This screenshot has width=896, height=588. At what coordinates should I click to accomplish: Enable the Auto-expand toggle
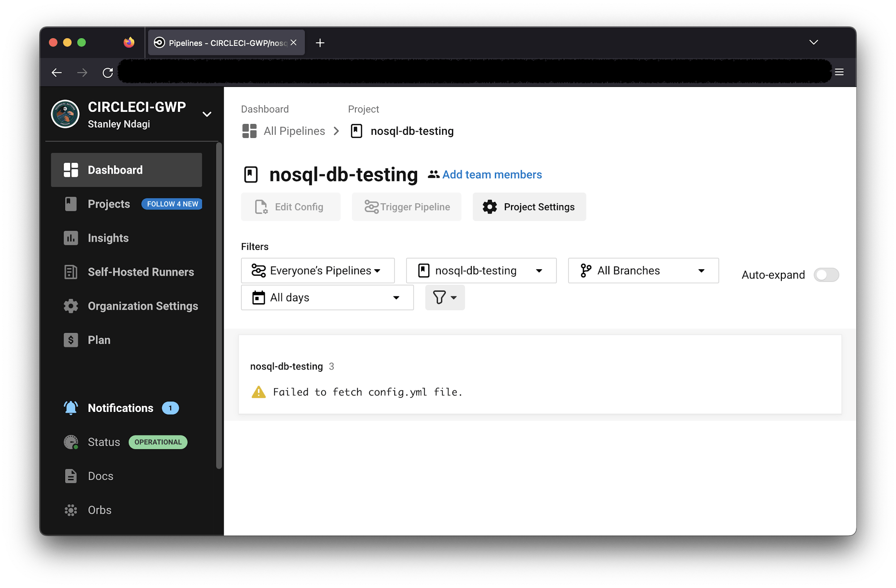826,275
